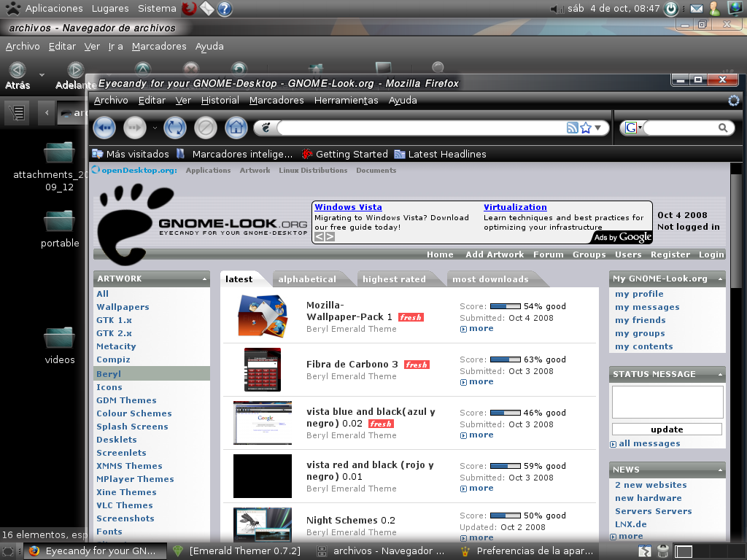Click Register in site navigation

pyautogui.click(x=670, y=254)
